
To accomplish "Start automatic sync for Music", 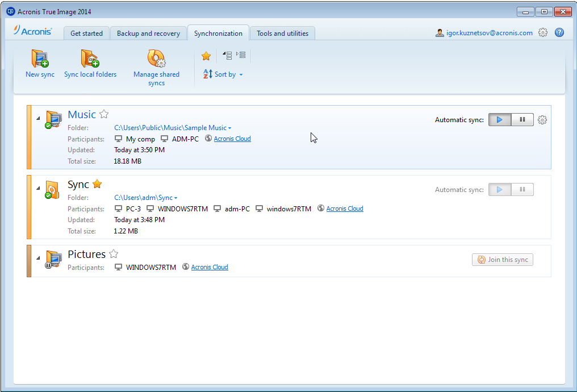I will [500, 120].
